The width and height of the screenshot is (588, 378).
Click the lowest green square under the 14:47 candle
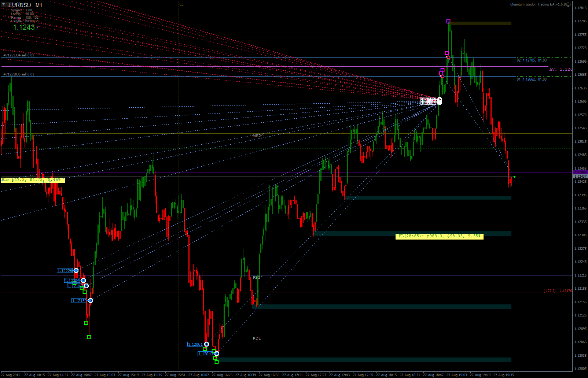(x=89, y=337)
